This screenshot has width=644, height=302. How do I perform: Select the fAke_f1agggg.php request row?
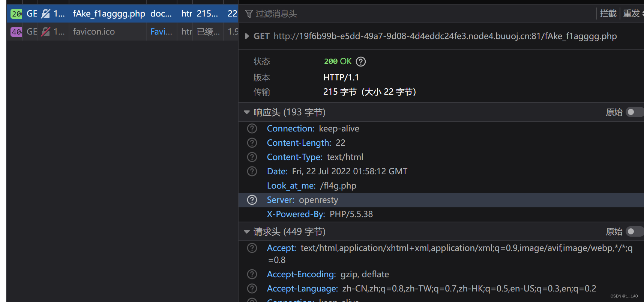coord(109,14)
